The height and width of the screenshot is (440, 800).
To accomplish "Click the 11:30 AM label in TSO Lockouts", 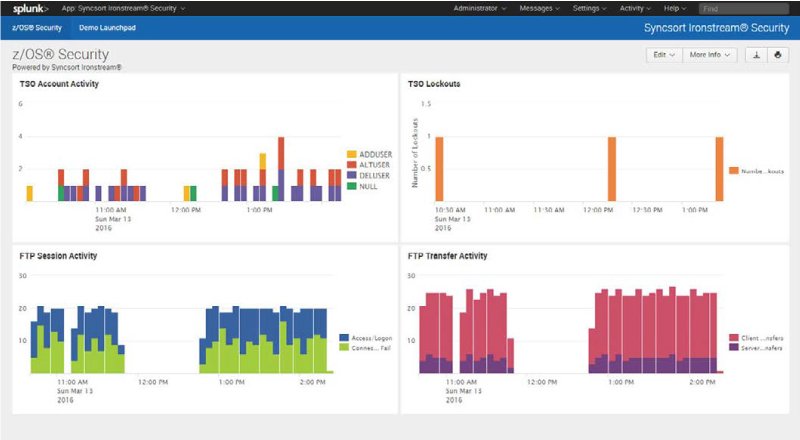I will 549,210.
